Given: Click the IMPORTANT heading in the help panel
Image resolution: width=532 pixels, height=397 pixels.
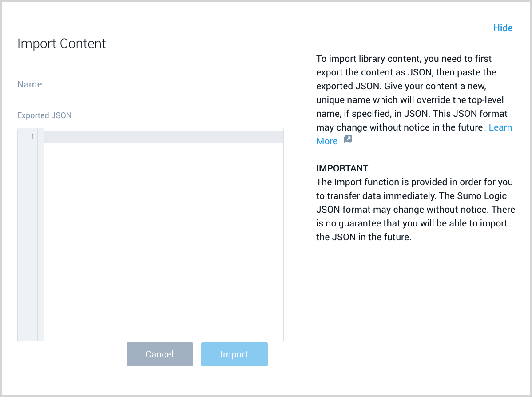Looking at the screenshot, I should click(x=342, y=168).
